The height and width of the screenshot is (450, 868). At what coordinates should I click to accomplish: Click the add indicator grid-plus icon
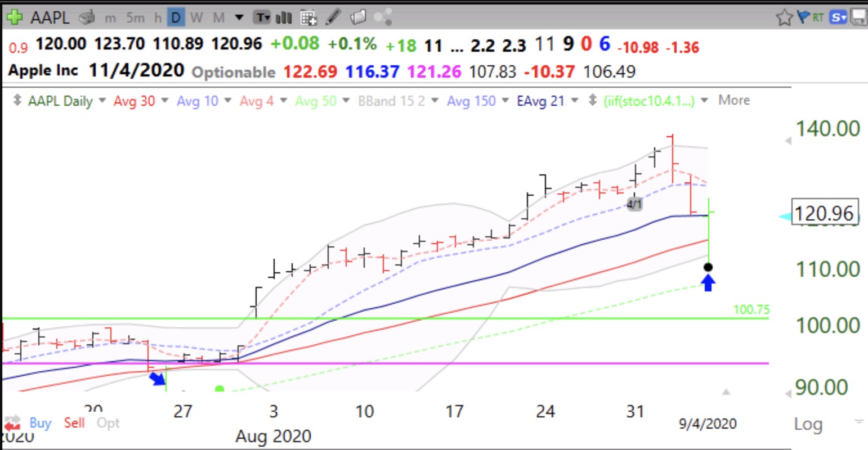pyautogui.click(x=308, y=18)
